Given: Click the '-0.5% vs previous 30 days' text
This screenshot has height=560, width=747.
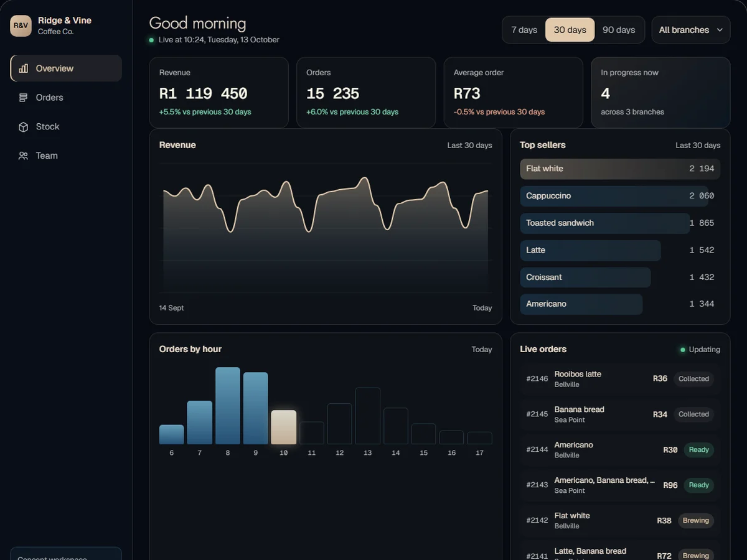Looking at the screenshot, I should 499,112.
